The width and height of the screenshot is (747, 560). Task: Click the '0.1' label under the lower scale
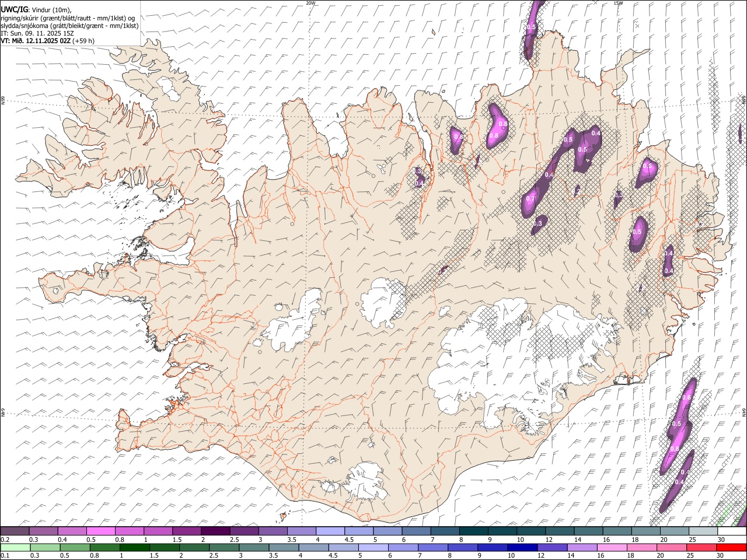pyautogui.click(x=5, y=556)
